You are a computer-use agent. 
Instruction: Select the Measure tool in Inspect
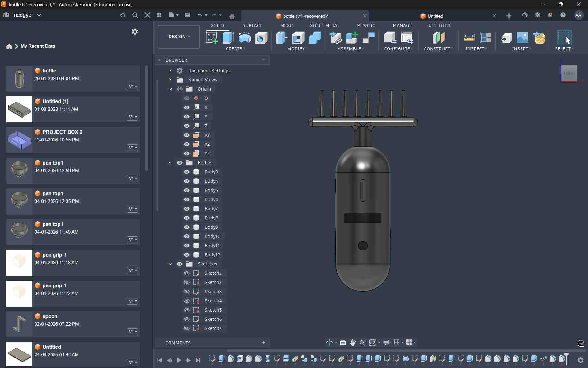point(469,37)
